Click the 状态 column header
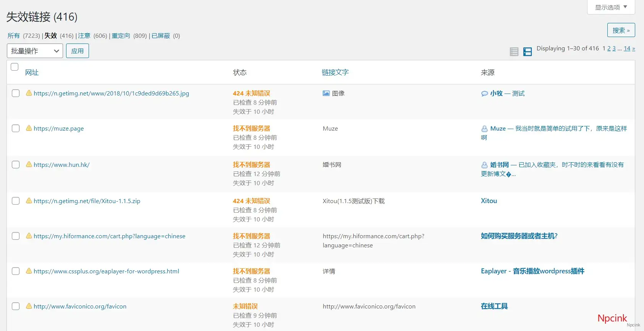The width and height of the screenshot is (644, 331). [240, 72]
